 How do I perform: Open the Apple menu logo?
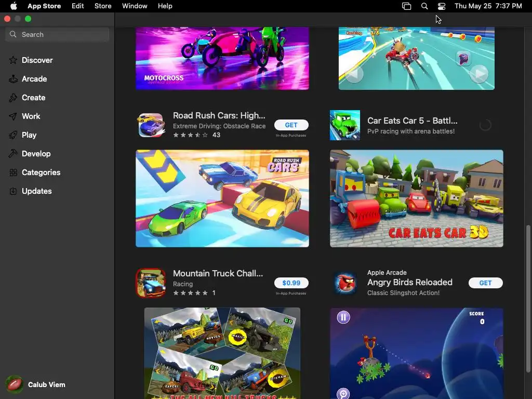click(x=14, y=6)
